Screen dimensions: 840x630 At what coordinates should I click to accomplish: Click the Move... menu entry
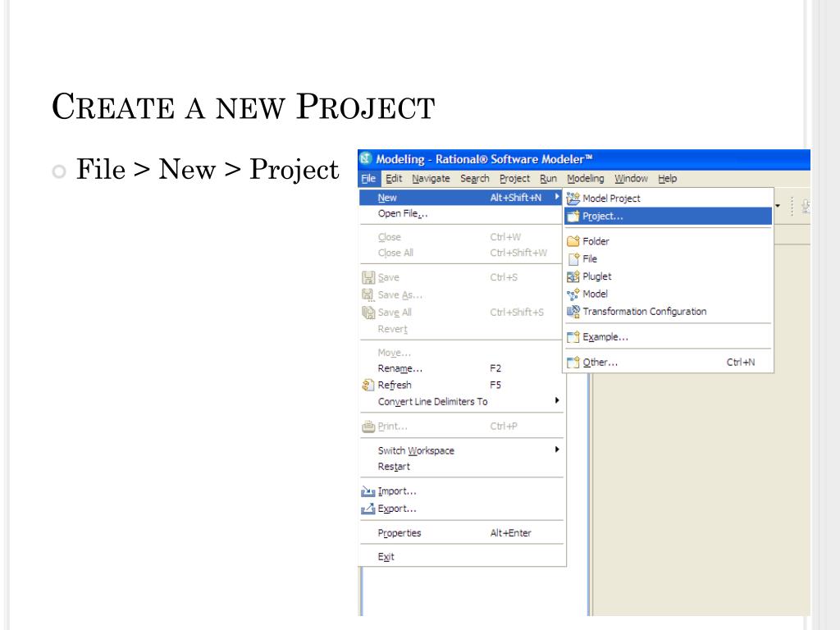pos(461,353)
